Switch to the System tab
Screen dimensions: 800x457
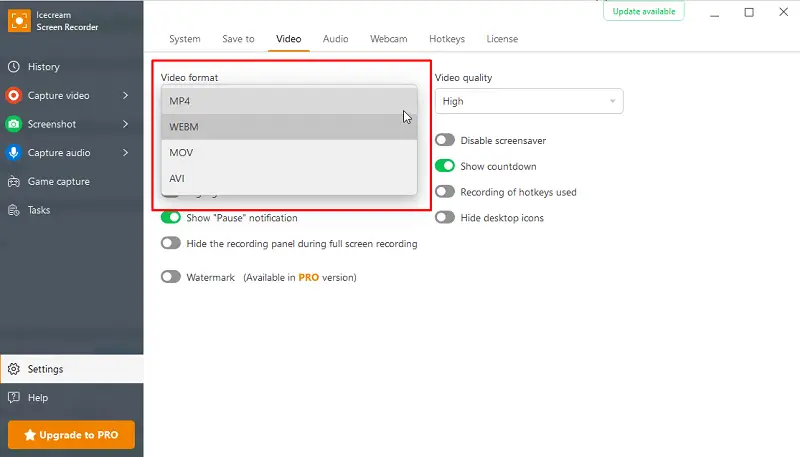click(185, 39)
